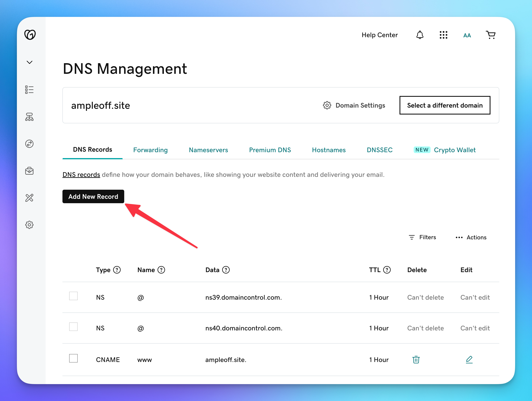Edit the CNAME www record
Image resolution: width=532 pixels, height=401 pixels.
469,360
